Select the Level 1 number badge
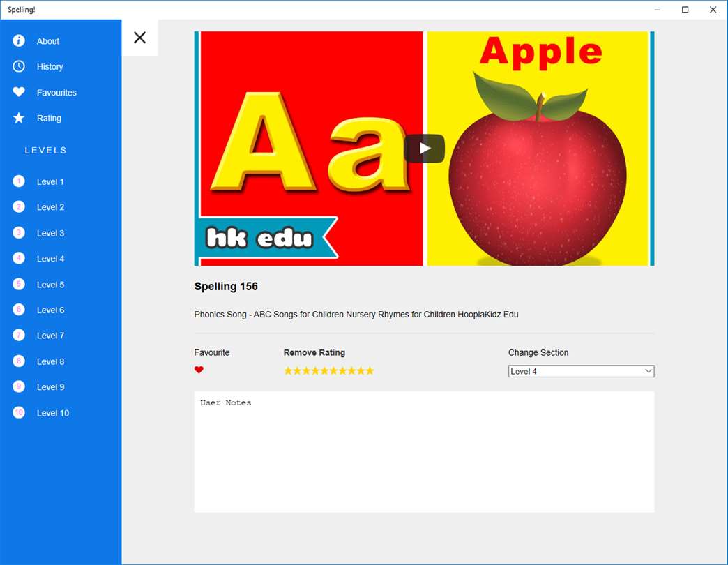 pos(19,181)
